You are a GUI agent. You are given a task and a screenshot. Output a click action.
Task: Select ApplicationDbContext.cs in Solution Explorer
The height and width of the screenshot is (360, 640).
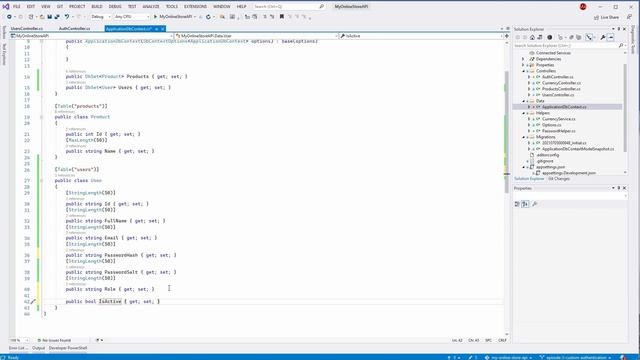click(564, 107)
